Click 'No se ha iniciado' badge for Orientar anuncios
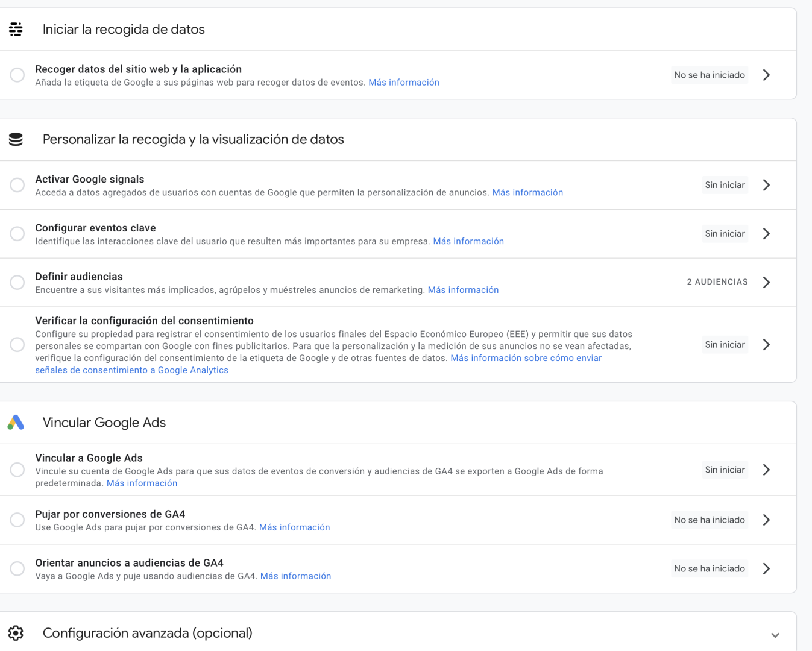The width and height of the screenshot is (812, 651). coord(710,568)
